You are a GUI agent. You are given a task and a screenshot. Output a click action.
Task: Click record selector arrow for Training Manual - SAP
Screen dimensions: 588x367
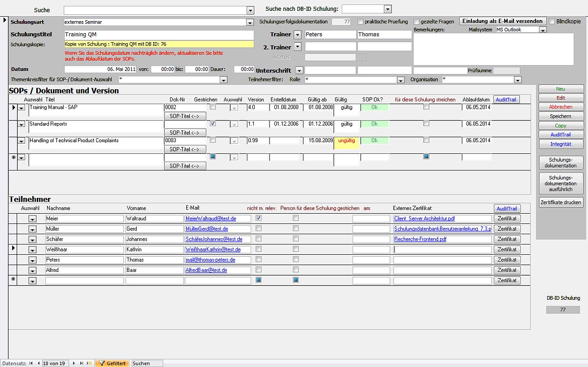tap(13, 107)
